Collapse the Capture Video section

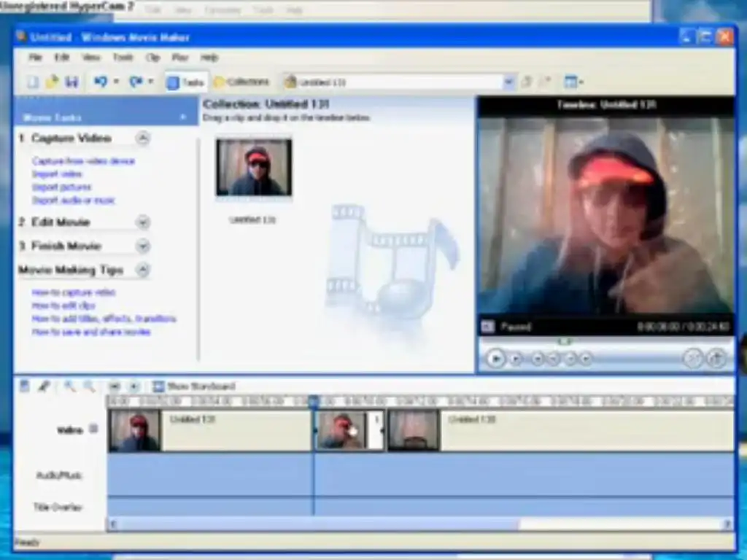(142, 139)
